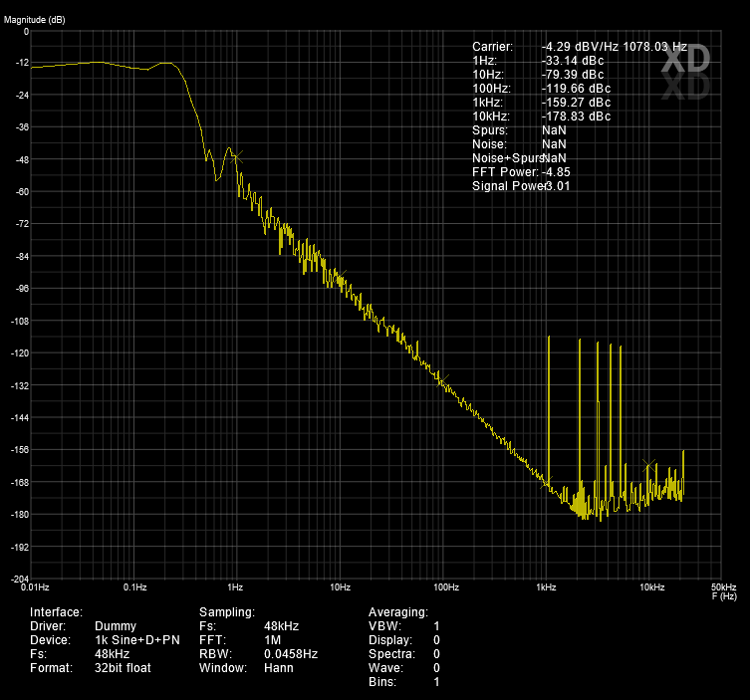Click the Magnitude (dB) axis title

[x=35, y=20]
